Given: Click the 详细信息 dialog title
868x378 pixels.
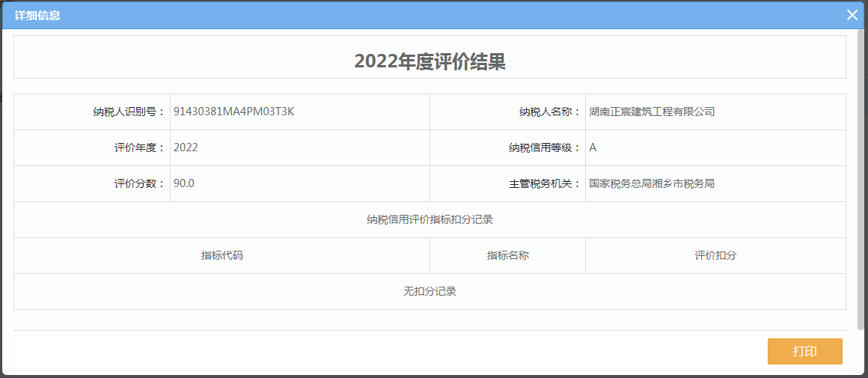Looking at the screenshot, I should (37, 16).
